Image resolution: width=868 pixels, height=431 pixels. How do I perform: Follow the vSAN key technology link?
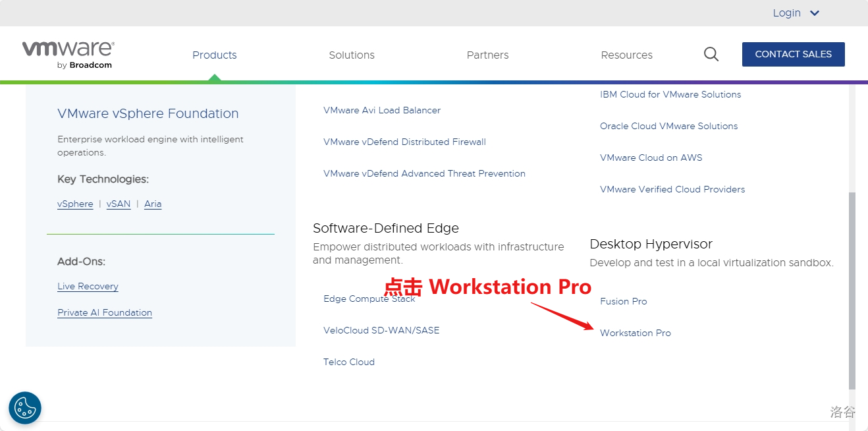click(x=119, y=204)
